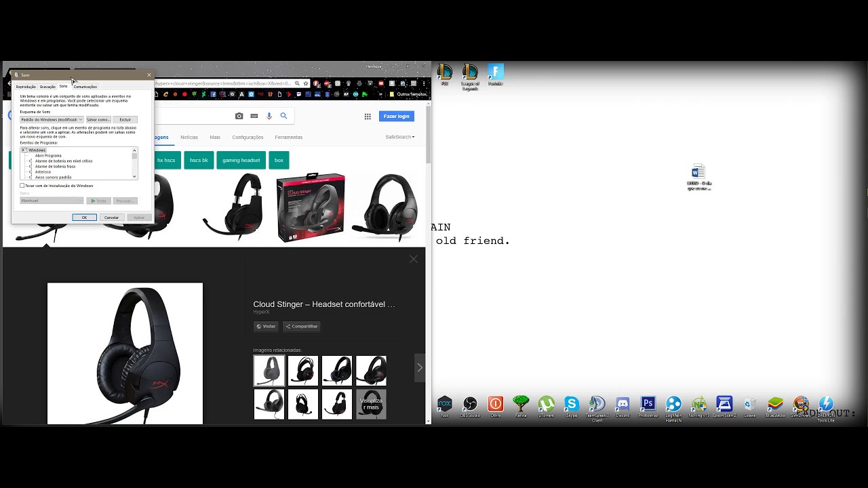Open the TeamSpeak 3 Client shortcut
The image size is (868, 488).
pyautogui.click(x=597, y=409)
